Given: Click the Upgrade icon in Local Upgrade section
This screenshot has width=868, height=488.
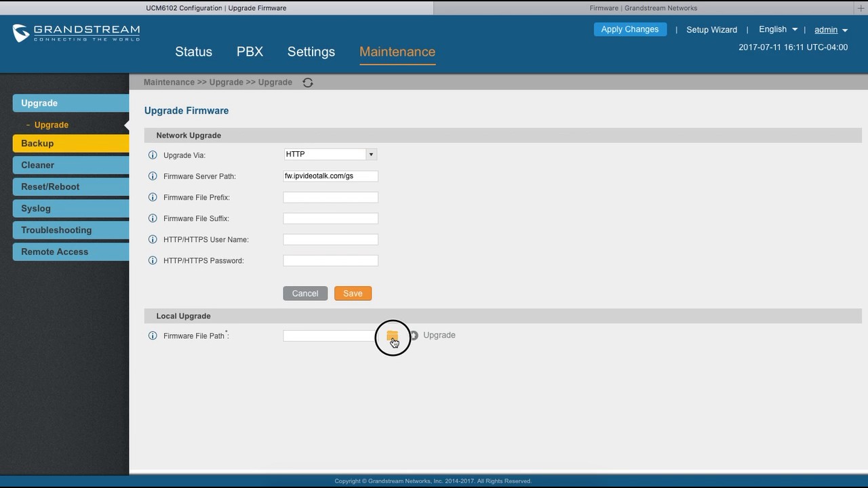Looking at the screenshot, I should (x=414, y=335).
